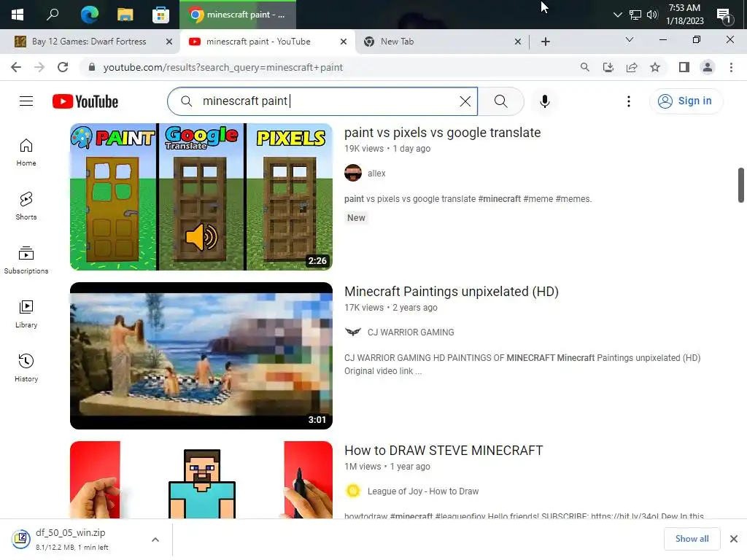The width and height of the screenshot is (747, 560).
Task: Click the #minecraft hashtag in first description
Action: tap(499, 199)
